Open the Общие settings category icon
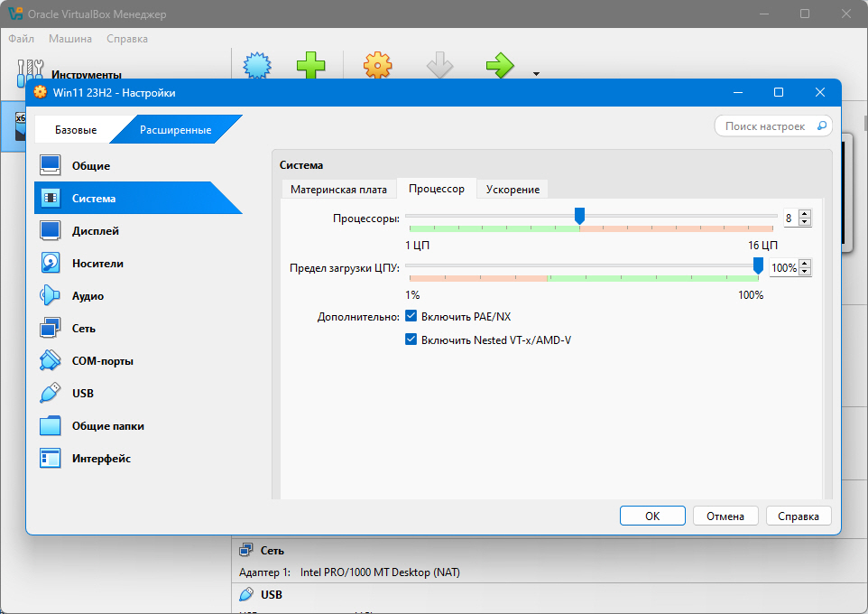This screenshot has height=614, width=868. click(51, 165)
